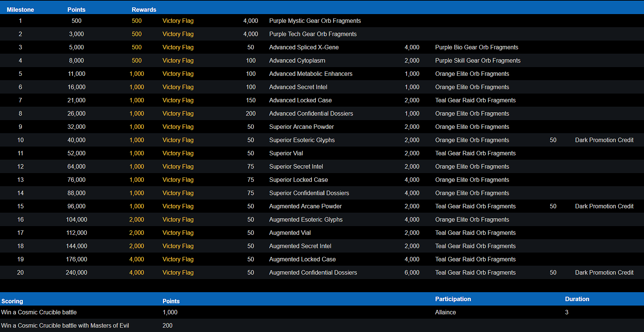Select Victory Flag in milestone 20 row
The image size is (644, 332).
[178, 273]
